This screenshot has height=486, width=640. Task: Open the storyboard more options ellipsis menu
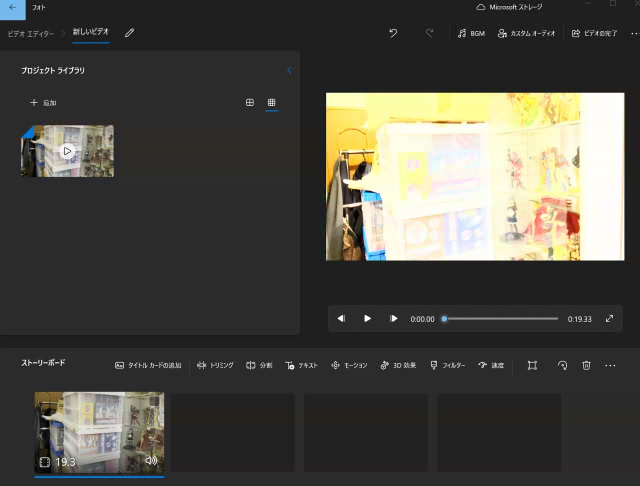[x=611, y=366]
